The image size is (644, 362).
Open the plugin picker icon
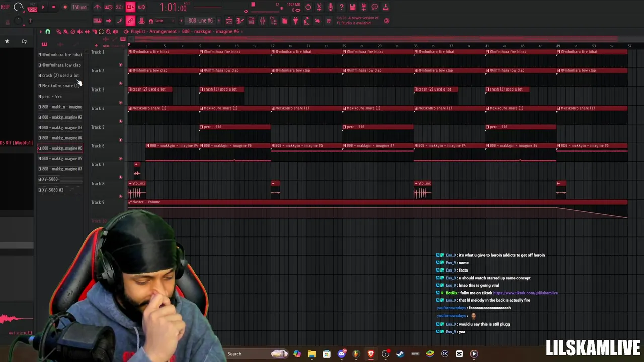pos(295,21)
